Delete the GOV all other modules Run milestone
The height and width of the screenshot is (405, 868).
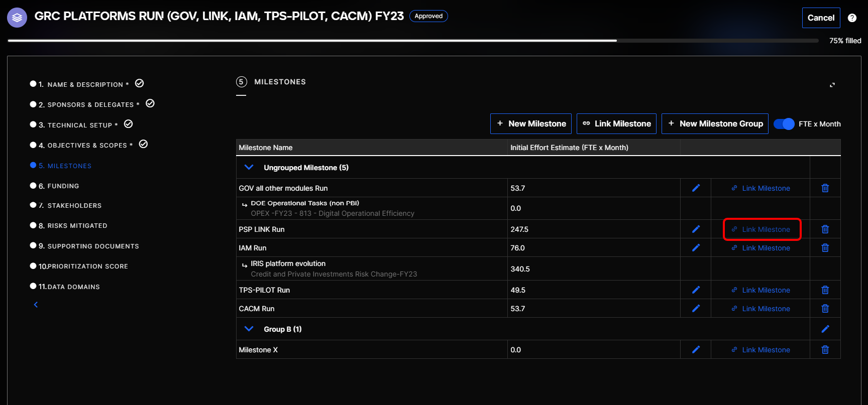[825, 188]
